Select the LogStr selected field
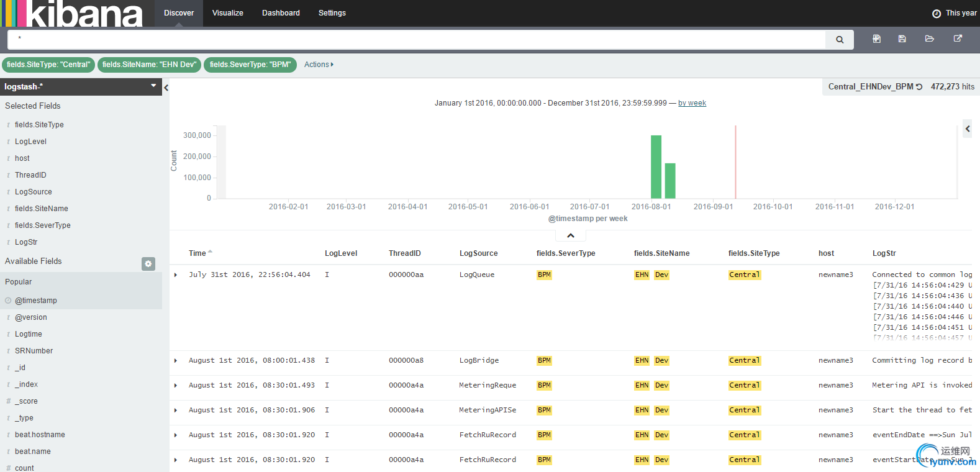The width and height of the screenshot is (980, 472). [26, 242]
